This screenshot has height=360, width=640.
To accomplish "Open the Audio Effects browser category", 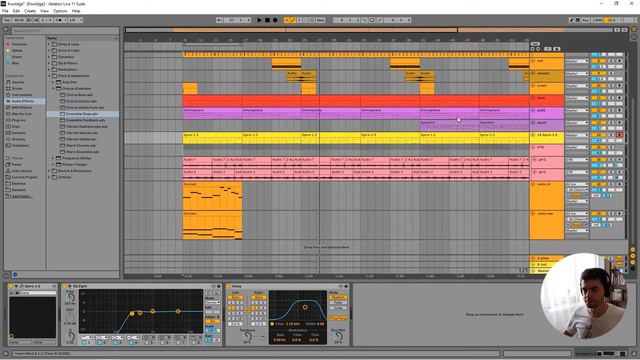I will [23, 101].
